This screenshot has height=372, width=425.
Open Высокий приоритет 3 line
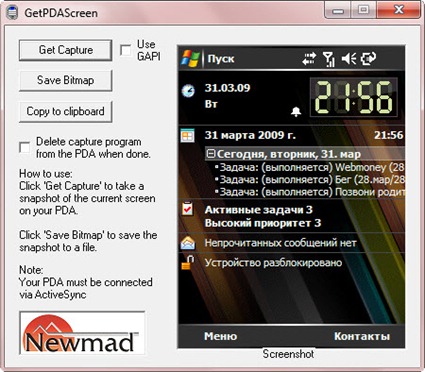[263, 223]
